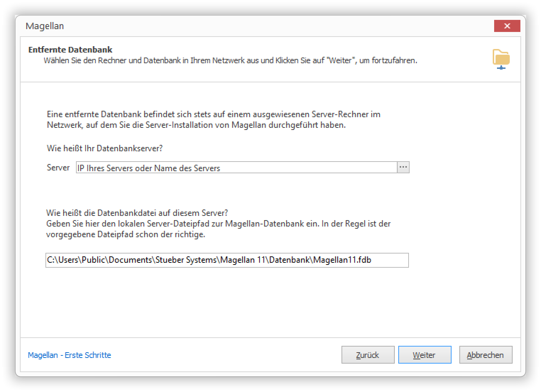Select the Server label text
Screen dimensions: 541x392
click(x=58, y=168)
